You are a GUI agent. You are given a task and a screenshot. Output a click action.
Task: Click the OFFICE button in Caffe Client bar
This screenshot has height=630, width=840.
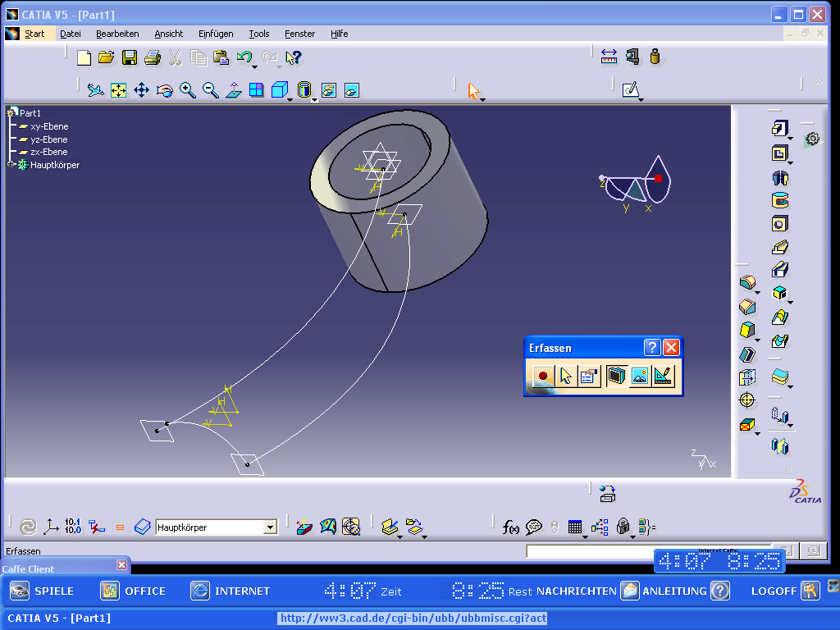(x=133, y=591)
